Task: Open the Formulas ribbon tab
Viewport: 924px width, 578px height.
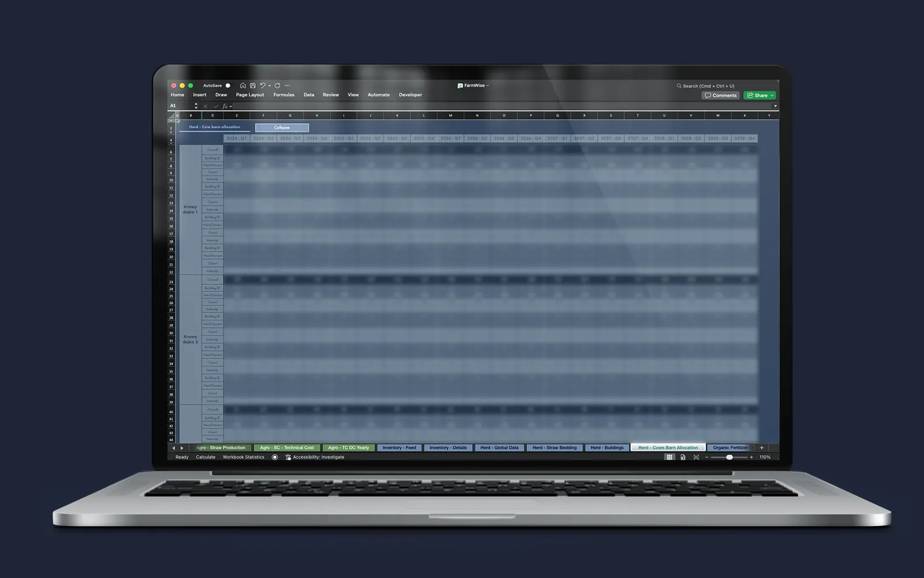Action: [284, 95]
